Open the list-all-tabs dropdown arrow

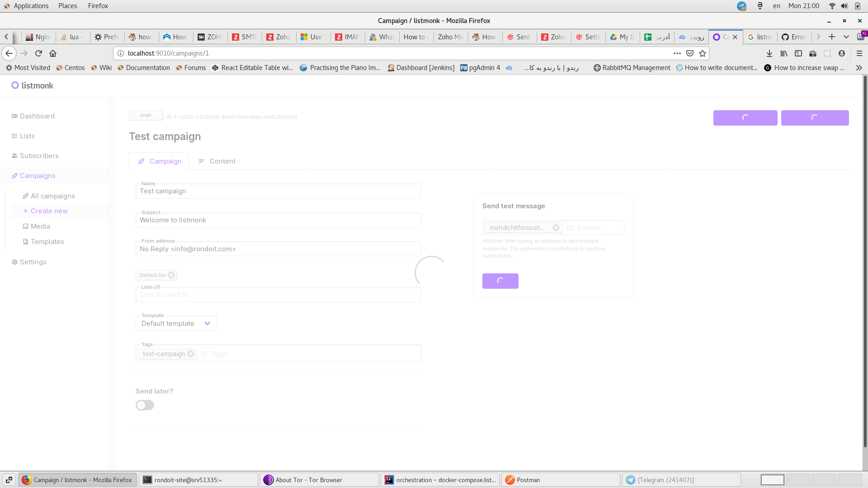pyautogui.click(x=846, y=37)
